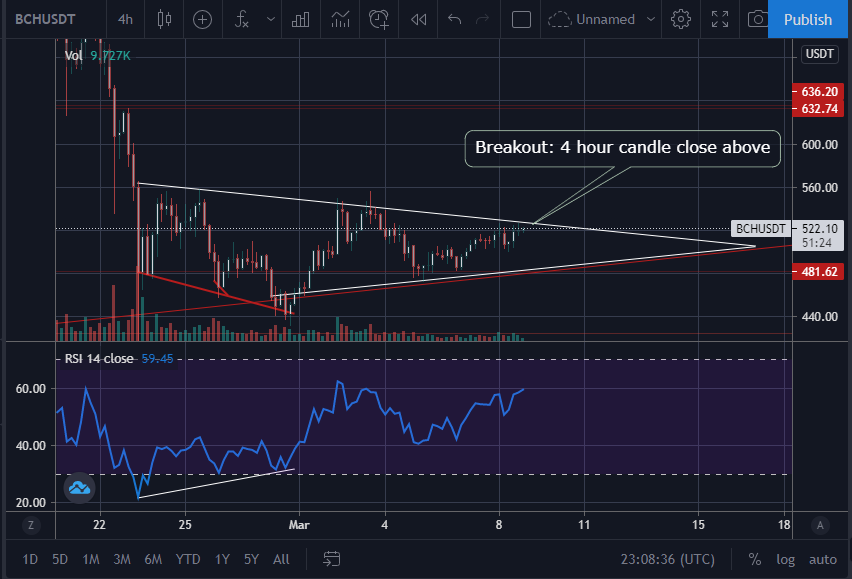
Task: Open the USDT currency selector
Action: [x=819, y=54]
